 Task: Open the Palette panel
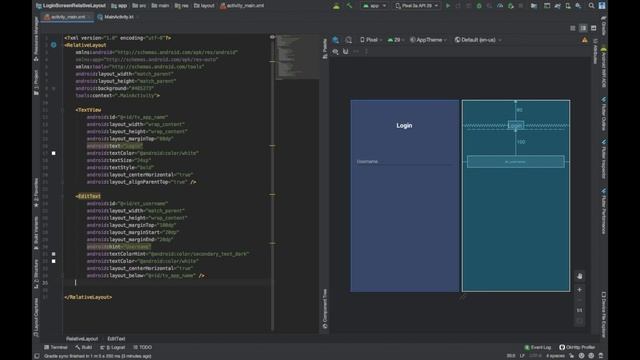[x=325, y=49]
